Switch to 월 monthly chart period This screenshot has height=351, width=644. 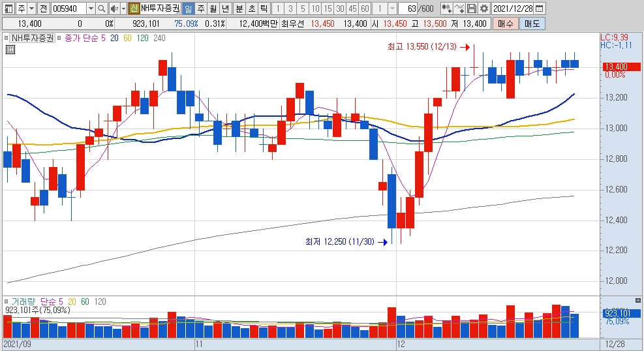point(213,8)
